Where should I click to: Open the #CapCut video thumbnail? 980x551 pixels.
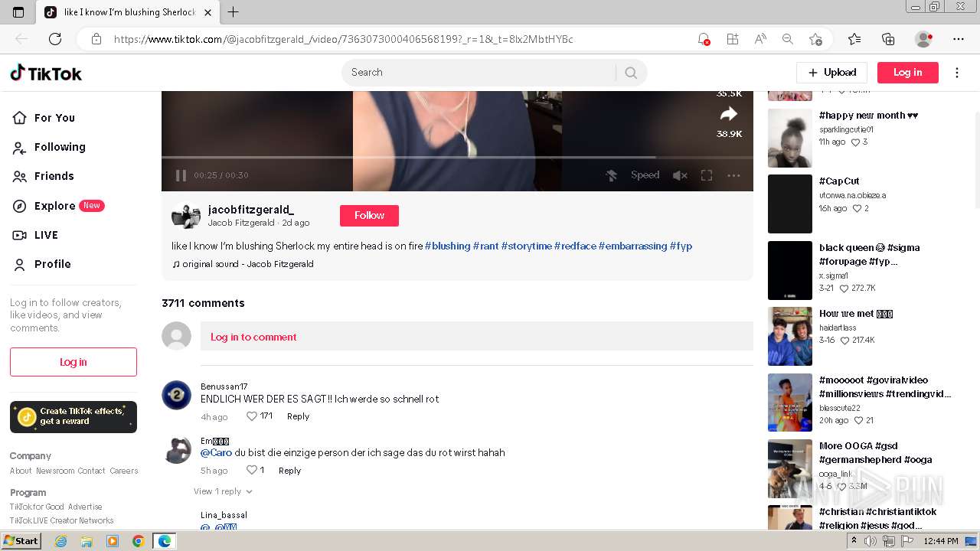pos(790,204)
